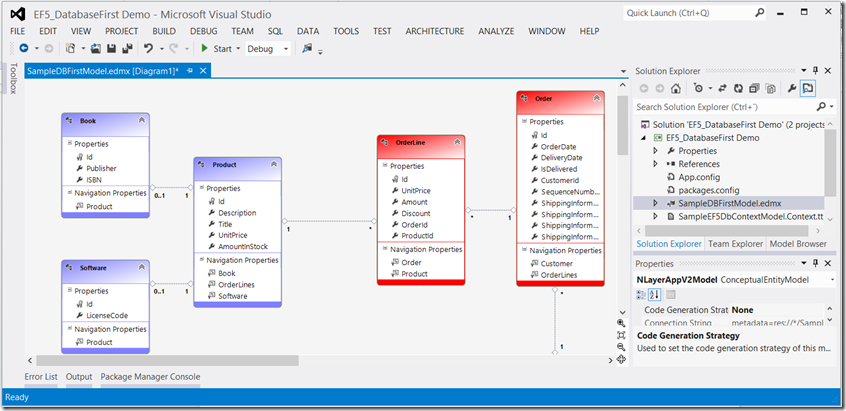The width and height of the screenshot is (846, 411).
Task: Switch to the Model Browser tab
Action: (x=796, y=244)
